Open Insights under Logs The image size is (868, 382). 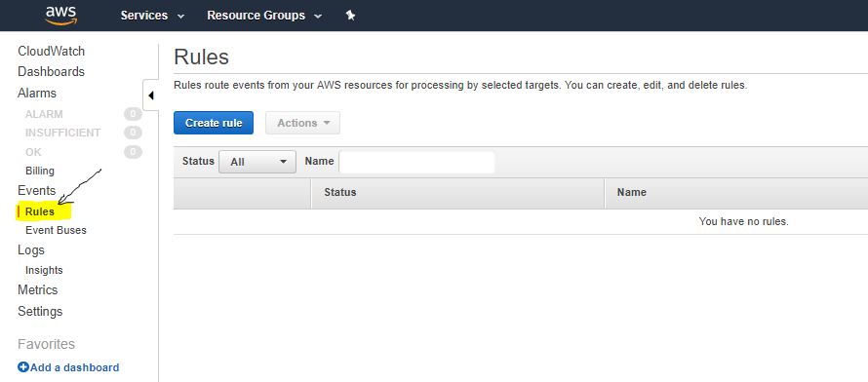pos(44,270)
